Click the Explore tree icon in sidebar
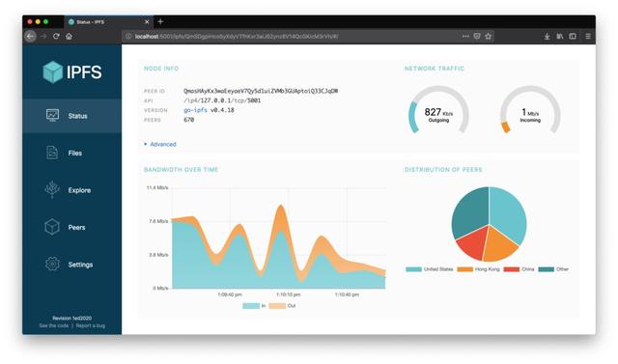The width and height of the screenshot is (618, 364). (x=52, y=189)
